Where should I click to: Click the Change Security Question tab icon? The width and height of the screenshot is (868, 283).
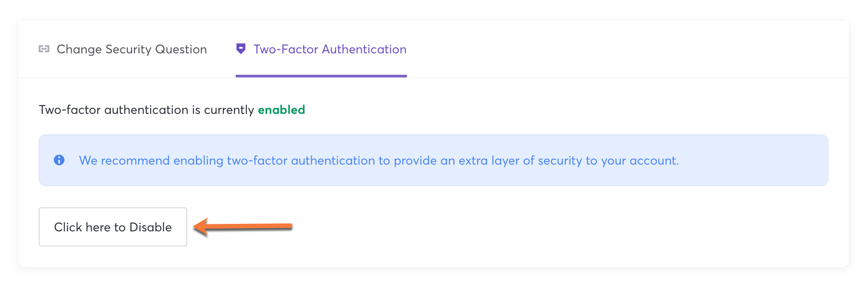[x=44, y=49]
